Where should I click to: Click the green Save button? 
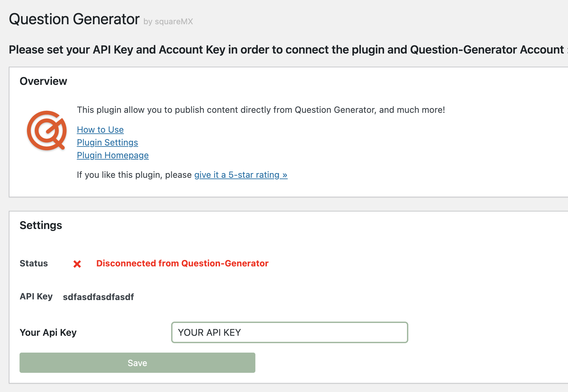click(x=137, y=363)
